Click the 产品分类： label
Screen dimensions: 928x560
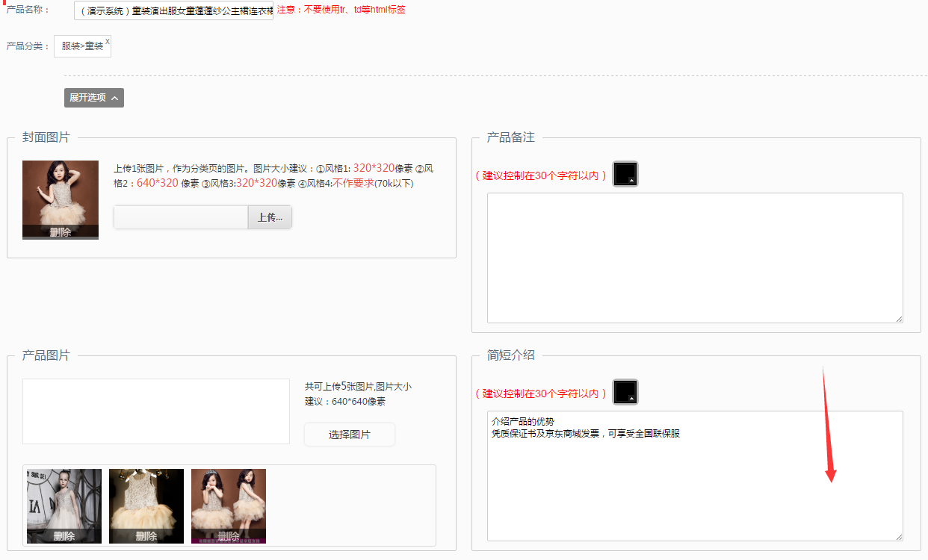point(28,46)
